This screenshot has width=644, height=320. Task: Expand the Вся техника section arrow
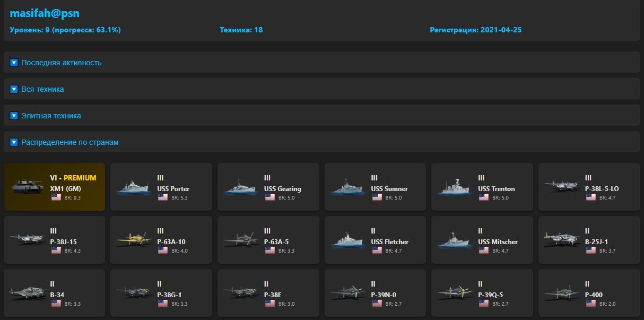14,89
